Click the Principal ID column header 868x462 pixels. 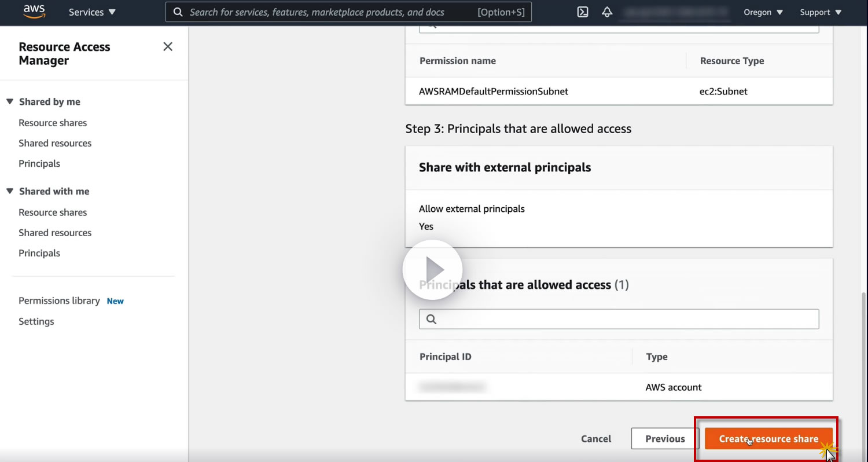[446, 357]
